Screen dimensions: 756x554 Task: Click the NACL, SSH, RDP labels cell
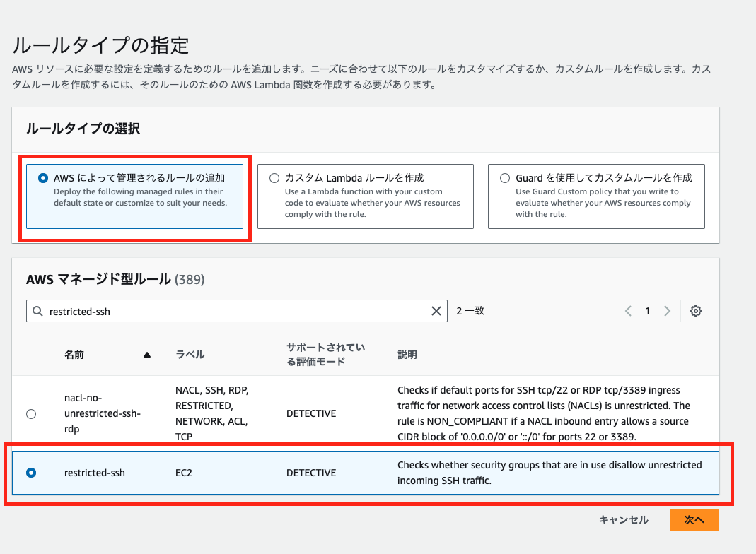point(212,413)
